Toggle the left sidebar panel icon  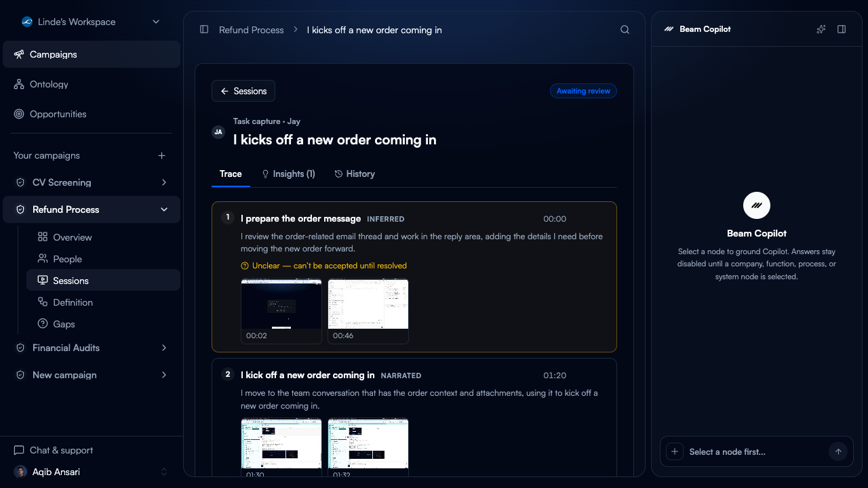[204, 30]
